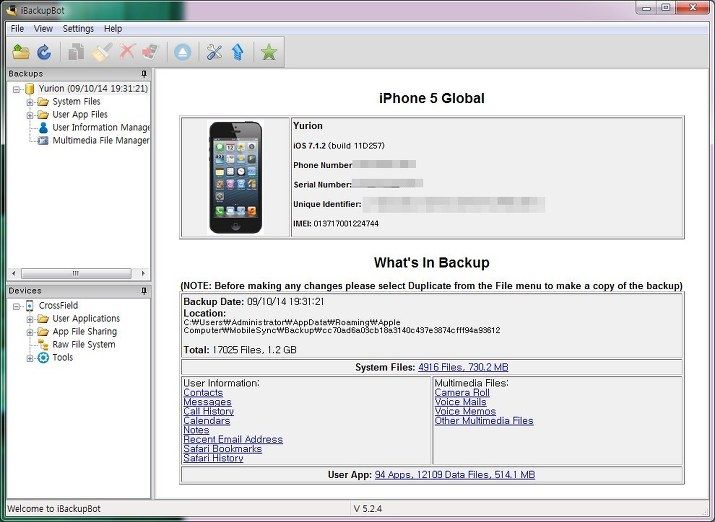Click the green star toolbar icon
Screen dimensions: 715x522
point(269,52)
